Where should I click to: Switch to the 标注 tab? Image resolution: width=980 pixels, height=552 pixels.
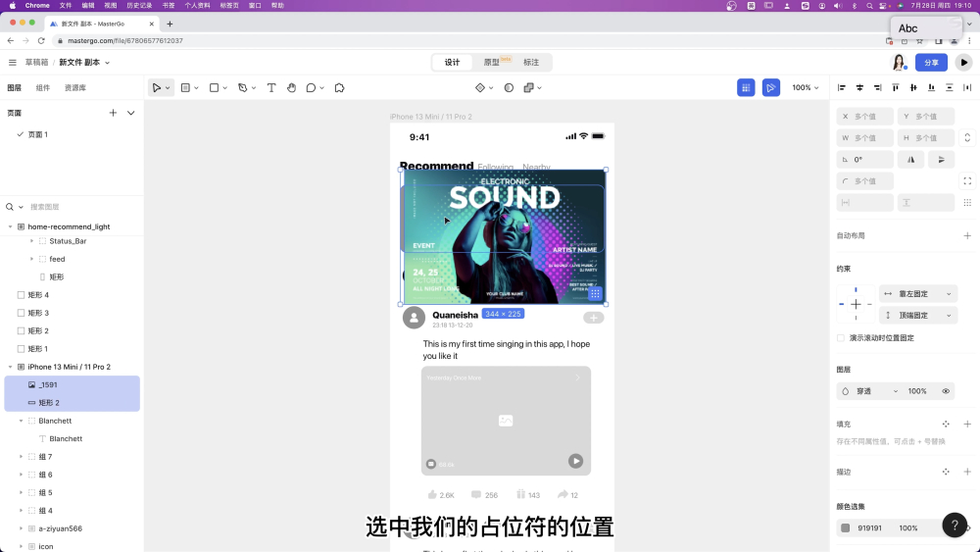[x=531, y=63]
